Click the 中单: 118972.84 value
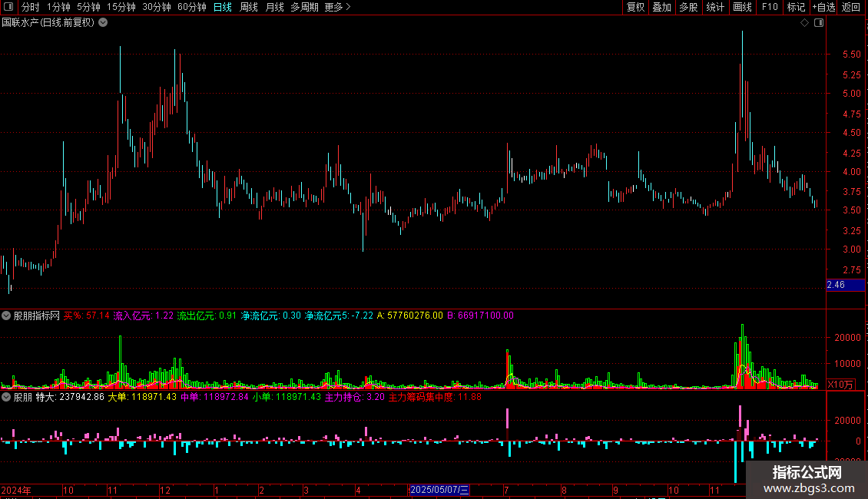The image size is (868, 499). [x=215, y=397]
